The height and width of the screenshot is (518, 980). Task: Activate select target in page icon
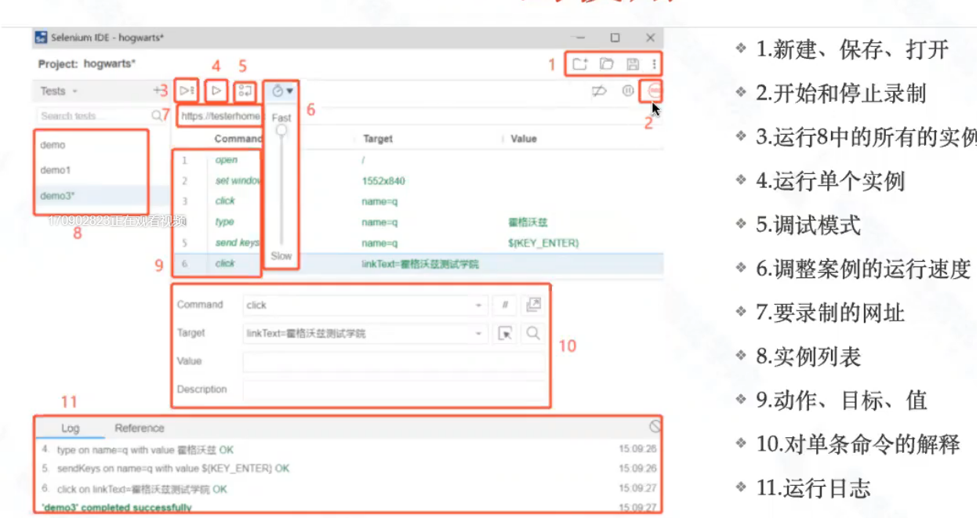pyautogui.click(x=506, y=333)
